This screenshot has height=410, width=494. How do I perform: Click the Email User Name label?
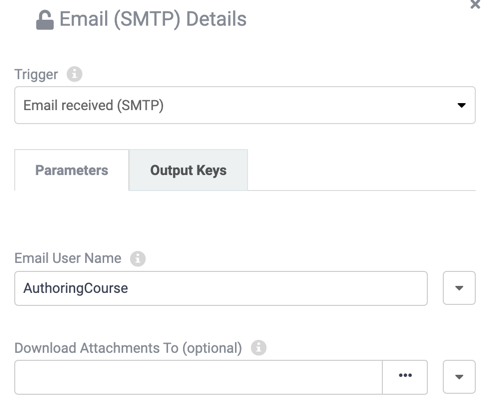tap(68, 258)
